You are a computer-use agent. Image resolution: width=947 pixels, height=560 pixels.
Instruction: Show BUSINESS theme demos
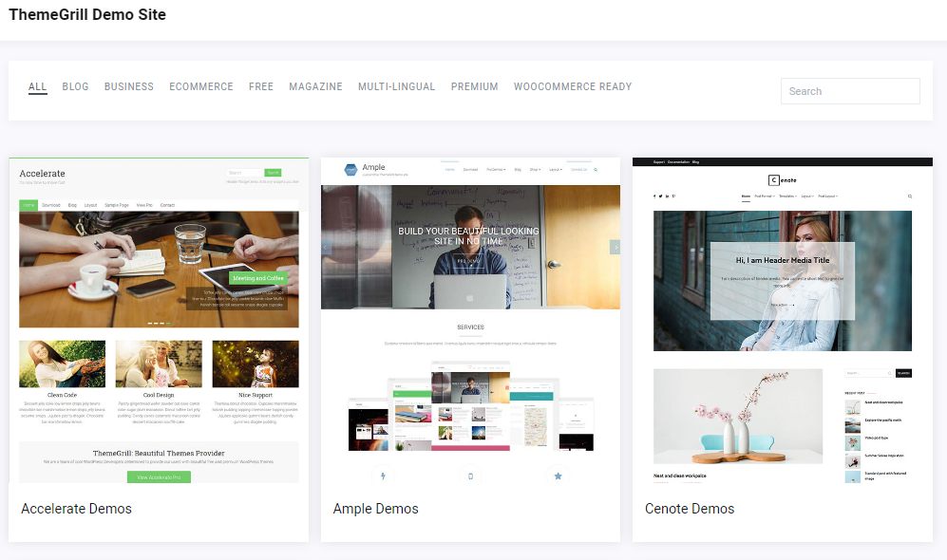coord(128,86)
